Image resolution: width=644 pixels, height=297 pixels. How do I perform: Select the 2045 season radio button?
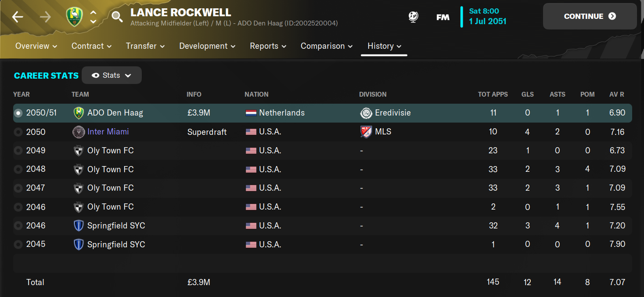[18, 244]
